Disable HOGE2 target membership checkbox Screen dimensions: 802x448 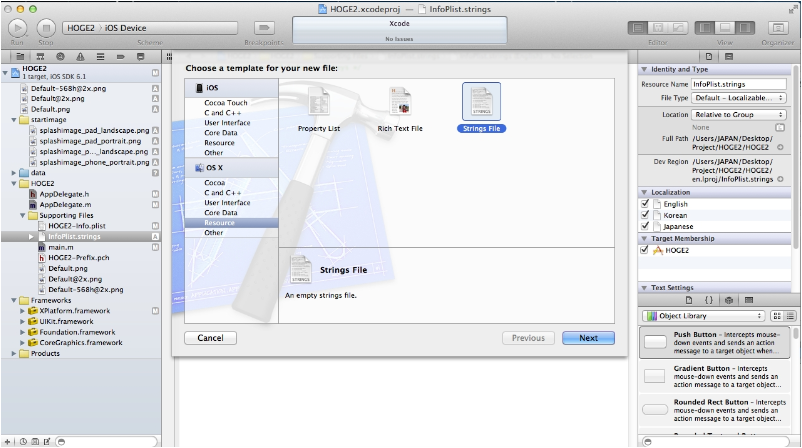(645, 250)
